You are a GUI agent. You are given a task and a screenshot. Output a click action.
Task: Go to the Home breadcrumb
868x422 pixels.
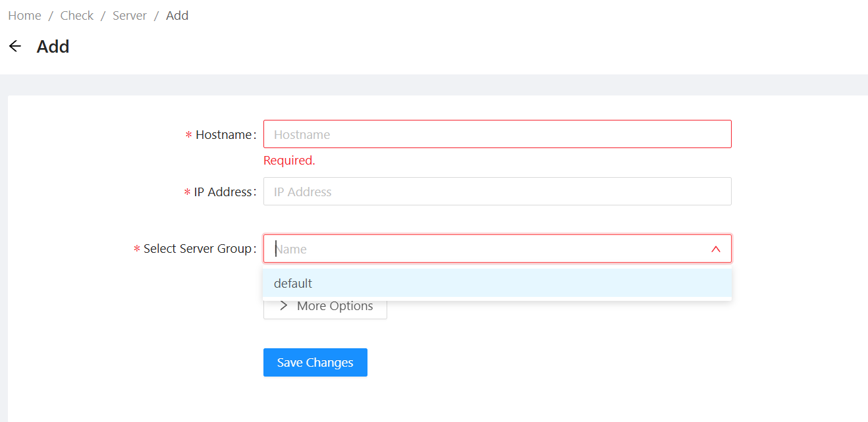tap(24, 15)
